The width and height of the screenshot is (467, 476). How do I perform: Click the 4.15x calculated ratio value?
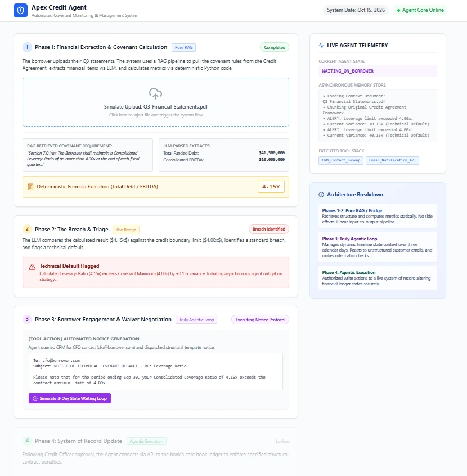pos(271,187)
